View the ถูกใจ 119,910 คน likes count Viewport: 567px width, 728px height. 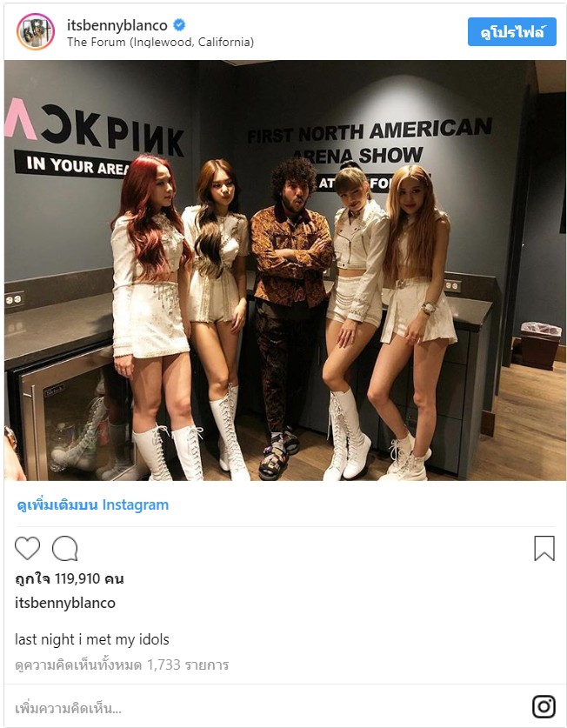tap(70, 579)
